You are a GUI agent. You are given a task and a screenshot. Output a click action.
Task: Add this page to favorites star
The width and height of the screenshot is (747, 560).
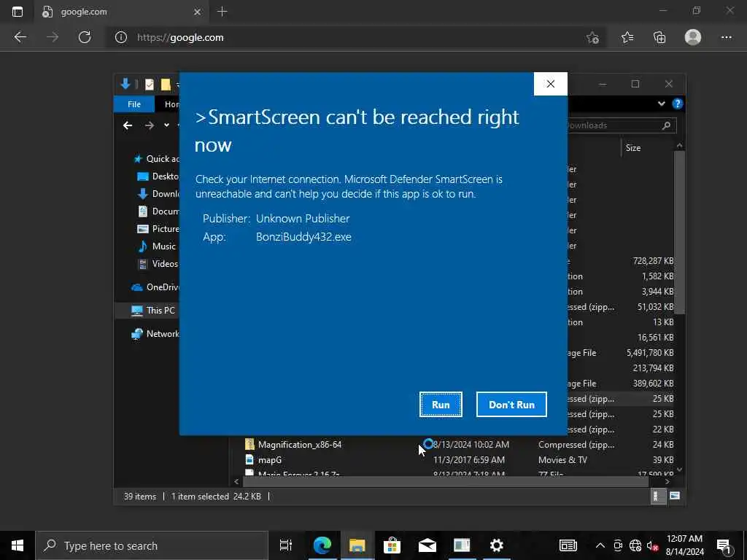tap(592, 37)
